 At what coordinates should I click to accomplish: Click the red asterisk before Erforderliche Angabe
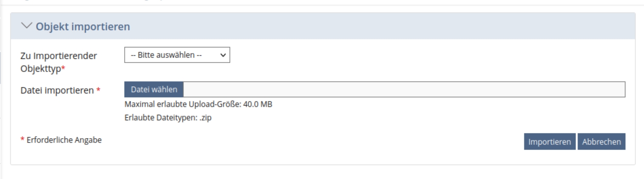[x=23, y=140]
